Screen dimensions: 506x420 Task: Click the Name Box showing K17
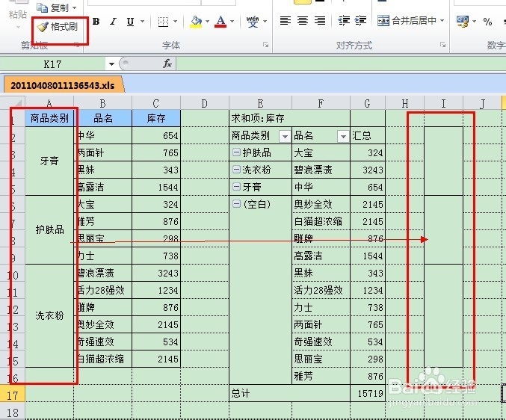click(x=52, y=64)
